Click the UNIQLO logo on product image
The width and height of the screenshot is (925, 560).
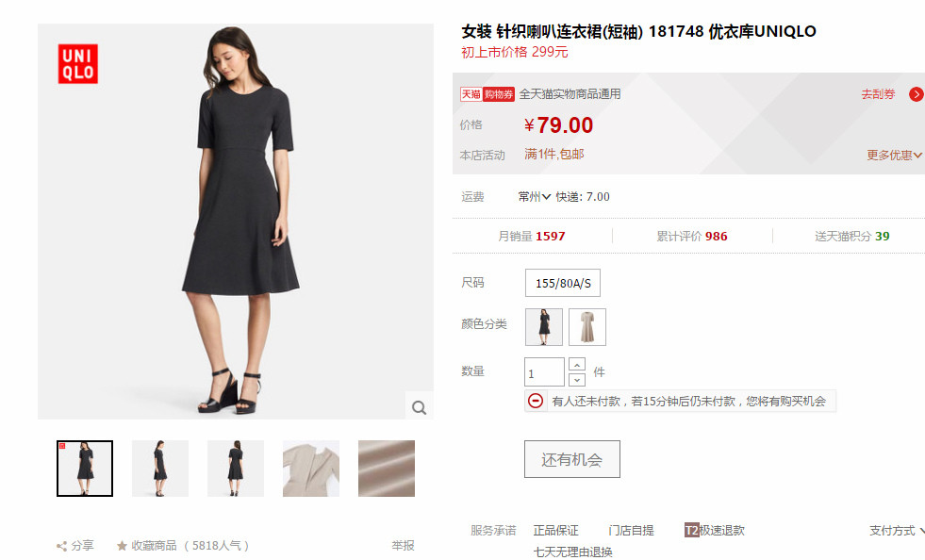(78, 64)
